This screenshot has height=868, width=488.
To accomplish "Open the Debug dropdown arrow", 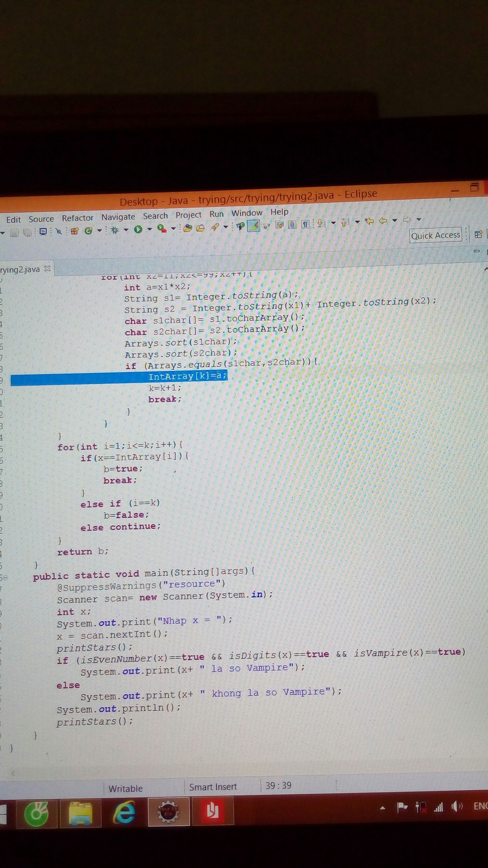I will [126, 230].
